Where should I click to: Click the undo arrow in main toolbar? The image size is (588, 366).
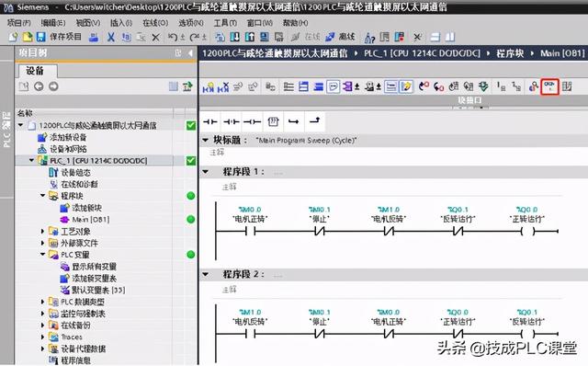[x=173, y=37]
